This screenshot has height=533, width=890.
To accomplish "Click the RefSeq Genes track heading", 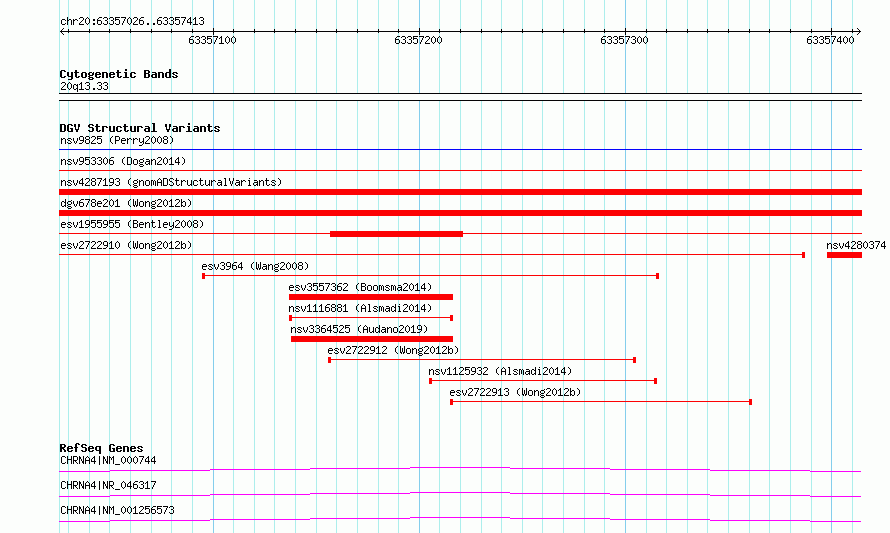I will coord(102,448).
